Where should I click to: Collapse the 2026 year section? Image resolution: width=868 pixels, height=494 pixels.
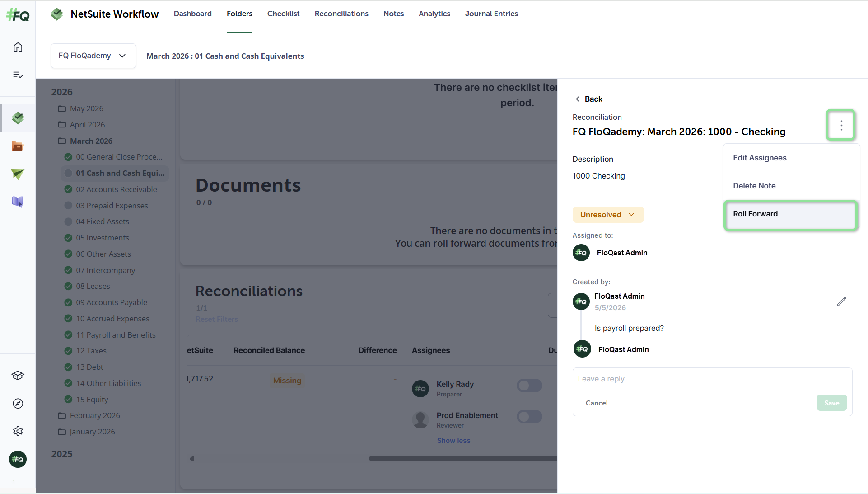(x=62, y=92)
